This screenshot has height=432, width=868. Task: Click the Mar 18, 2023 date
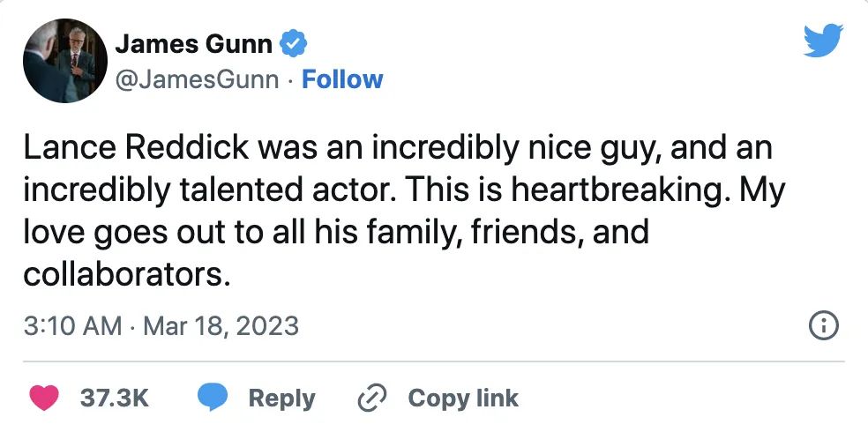click(221, 326)
